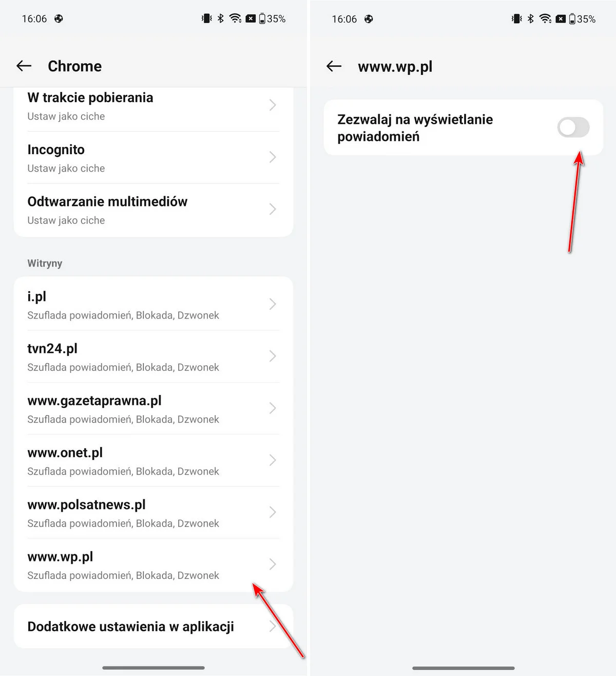Tap the gesture navigation bar at the bottom

click(x=153, y=668)
